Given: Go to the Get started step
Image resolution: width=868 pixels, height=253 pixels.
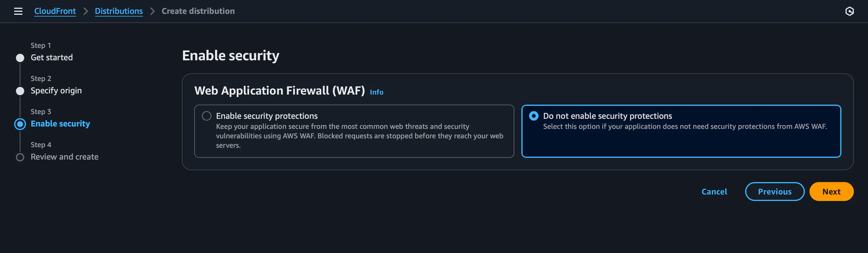Looking at the screenshot, I should 52,57.
